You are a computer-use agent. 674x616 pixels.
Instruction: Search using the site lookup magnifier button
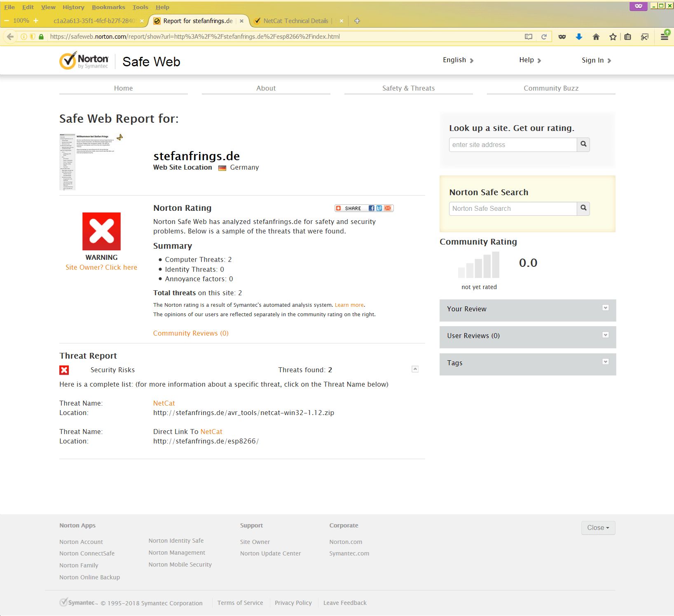(583, 145)
